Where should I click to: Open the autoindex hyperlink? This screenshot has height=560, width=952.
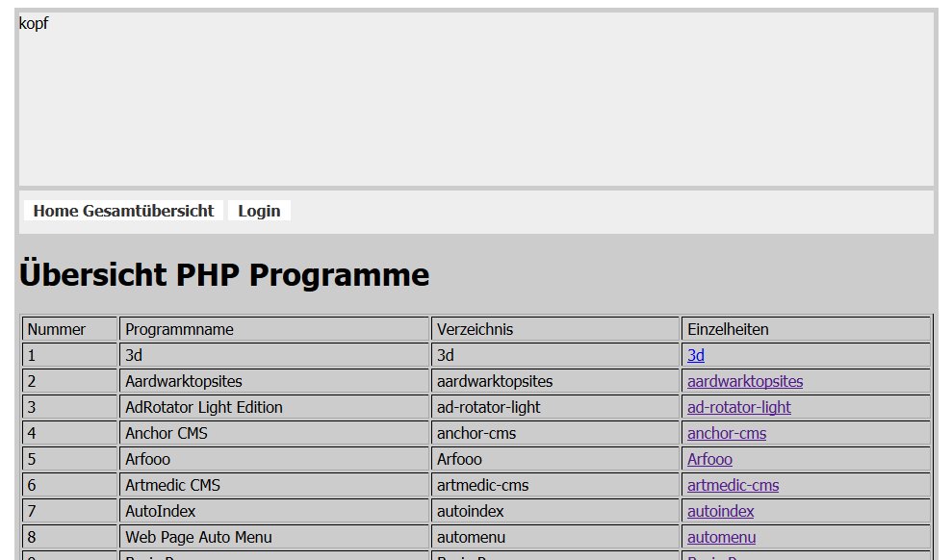pos(720,511)
